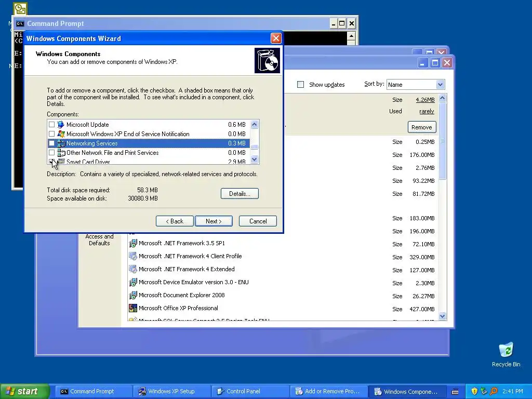Check the Windows XP End of Service Notification checkbox
532x399 pixels.
click(x=51, y=134)
